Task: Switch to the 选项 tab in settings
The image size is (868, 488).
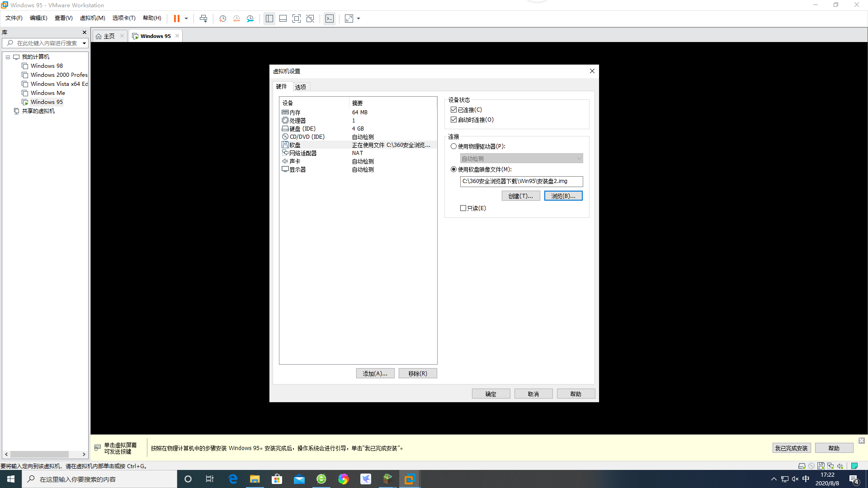Action: pos(300,86)
